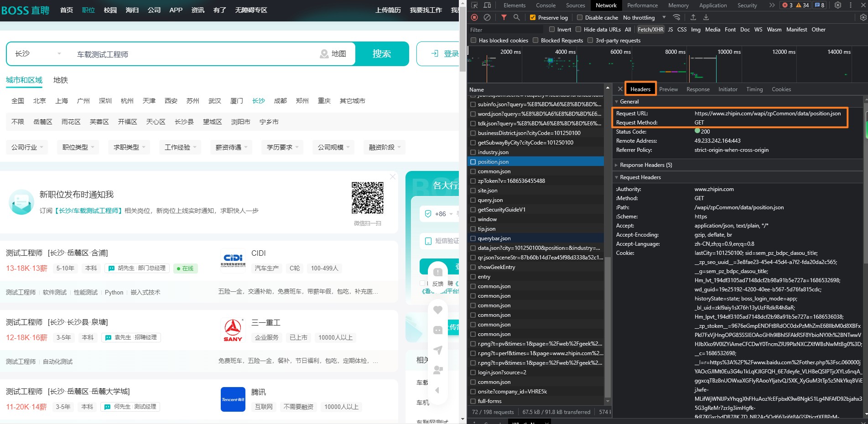The height and width of the screenshot is (424, 868).
Task: Click the feedback icon in floating sidebar
Action: click(438, 273)
